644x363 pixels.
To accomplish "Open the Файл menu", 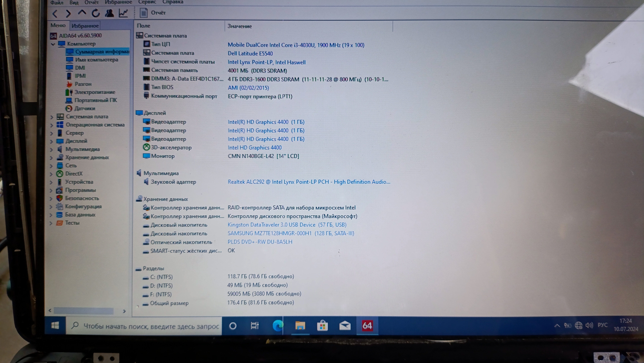I will pos(57,3).
